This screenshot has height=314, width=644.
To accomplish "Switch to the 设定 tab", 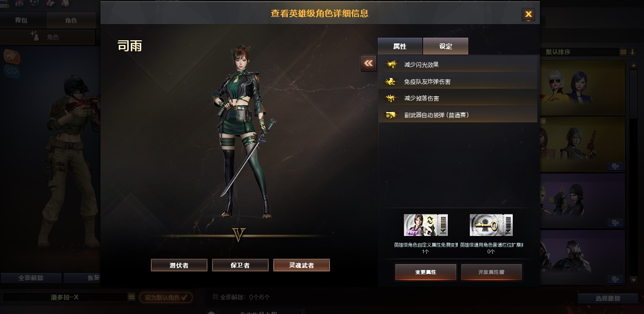I will (x=446, y=46).
